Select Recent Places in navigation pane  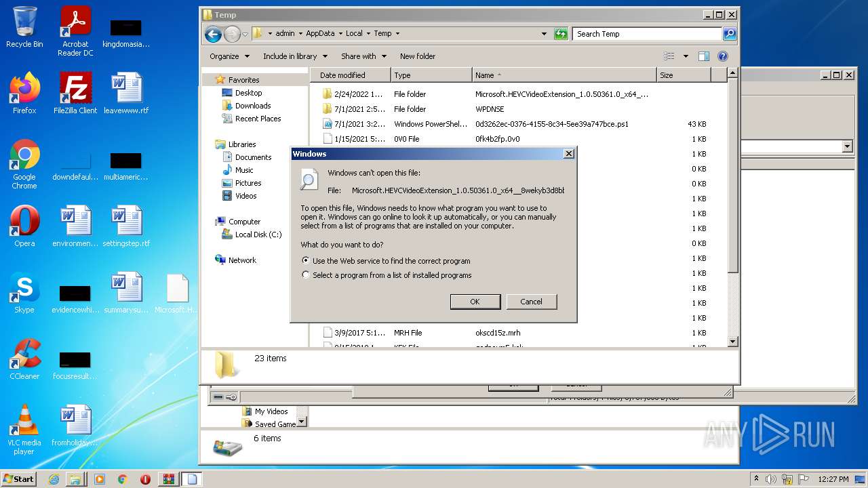tap(258, 119)
